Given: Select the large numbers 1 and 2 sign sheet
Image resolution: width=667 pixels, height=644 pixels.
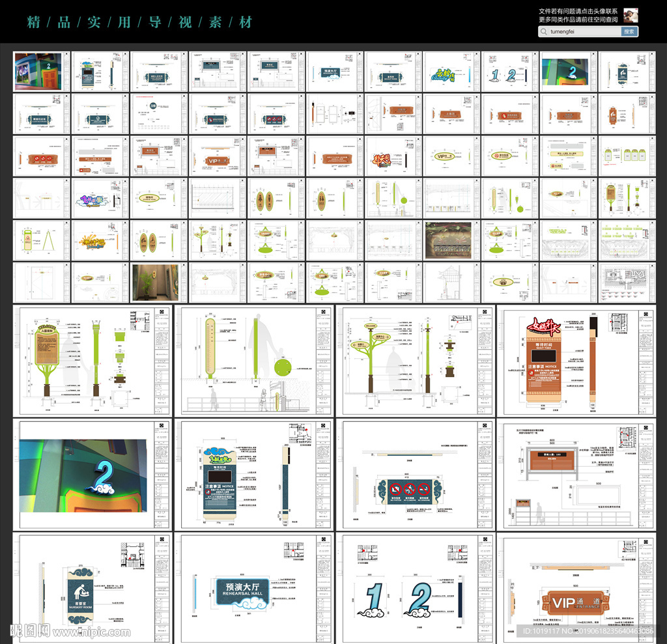Looking at the screenshot, I should pyautogui.click(x=416, y=586).
